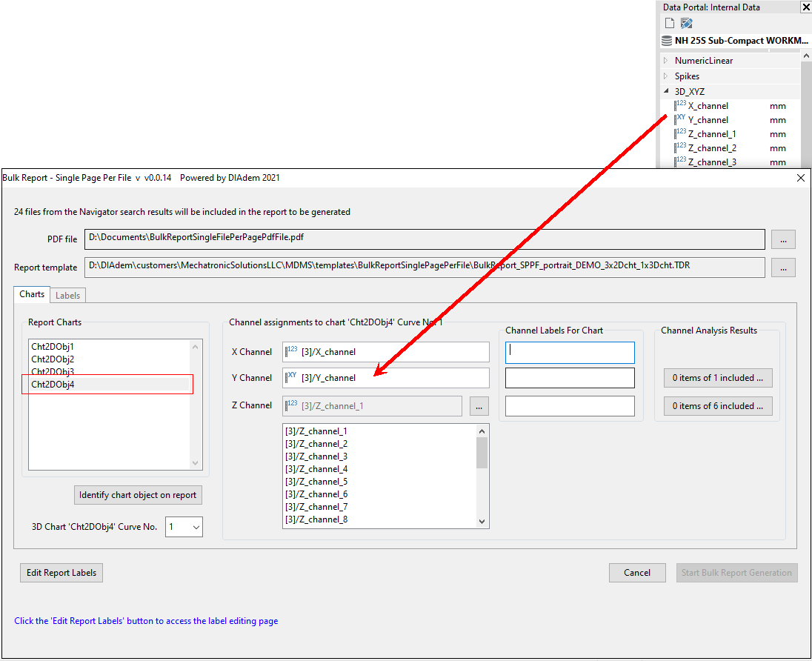Click the numeric icon next to X_channel in Data Portal

pos(680,105)
